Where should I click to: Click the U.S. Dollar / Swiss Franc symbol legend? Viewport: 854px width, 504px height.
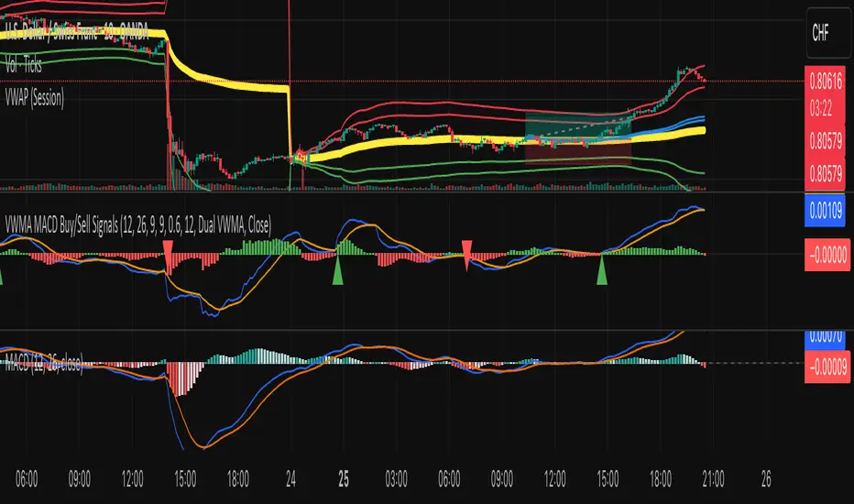[x=77, y=32]
